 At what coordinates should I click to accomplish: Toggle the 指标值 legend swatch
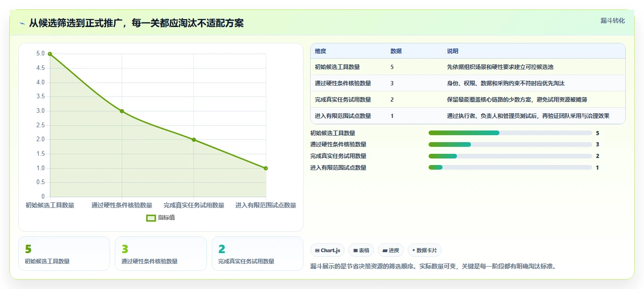coord(151,218)
